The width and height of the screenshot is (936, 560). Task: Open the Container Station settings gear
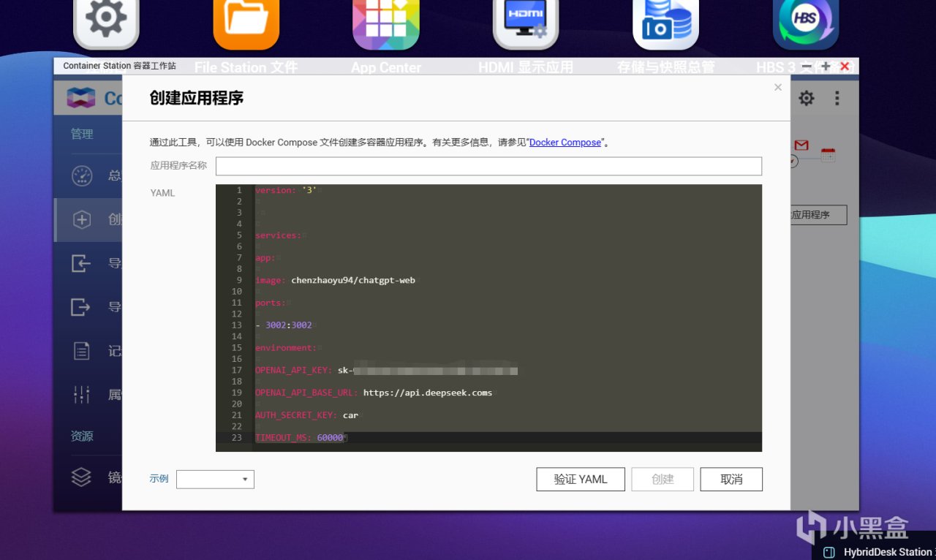click(806, 98)
